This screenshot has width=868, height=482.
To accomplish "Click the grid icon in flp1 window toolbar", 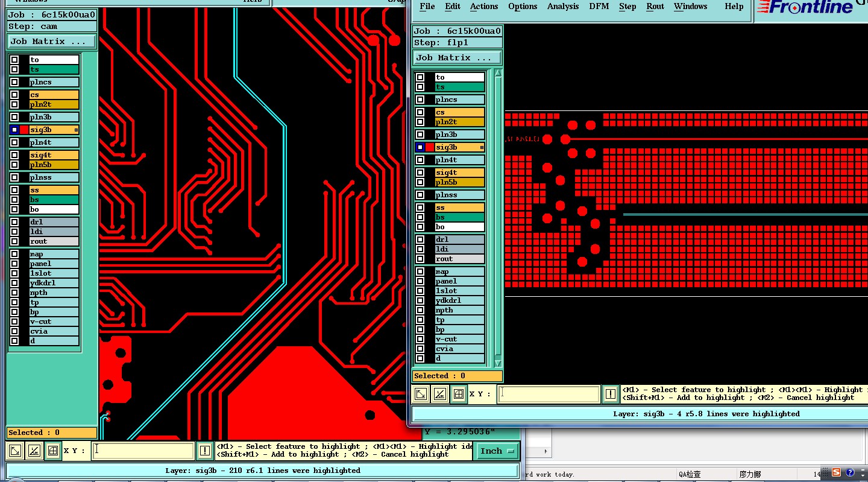I will 459,394.
